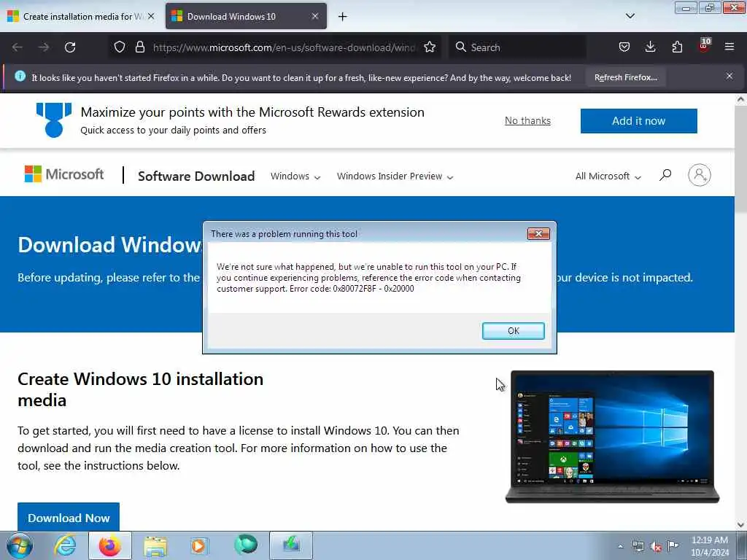Click the Microsoft account sign-in avatar
Viewport: 747px width, 560px height.
700,175
